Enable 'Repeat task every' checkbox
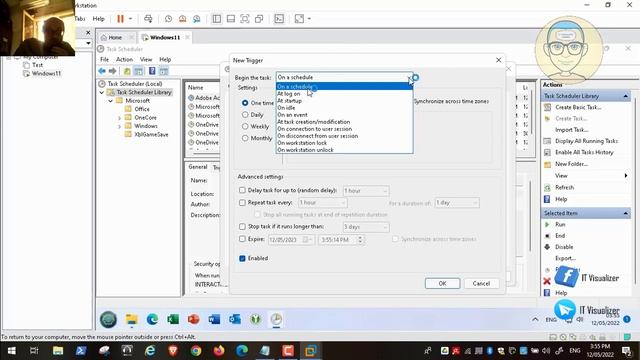Image resolution: width=640 pixels, height=360 pixels. (x=242, y=202)
